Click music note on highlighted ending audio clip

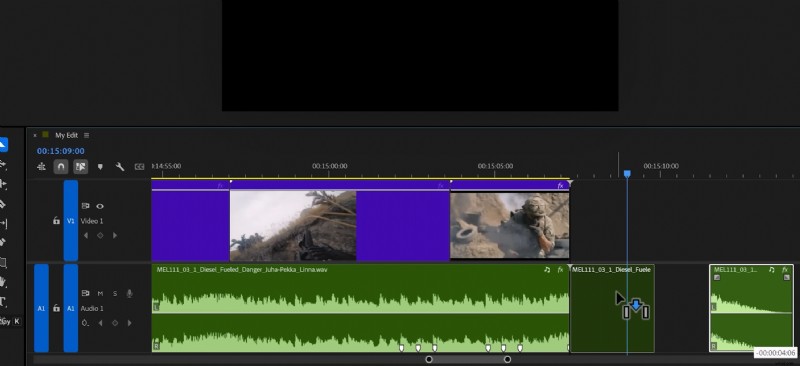[771, 270]
